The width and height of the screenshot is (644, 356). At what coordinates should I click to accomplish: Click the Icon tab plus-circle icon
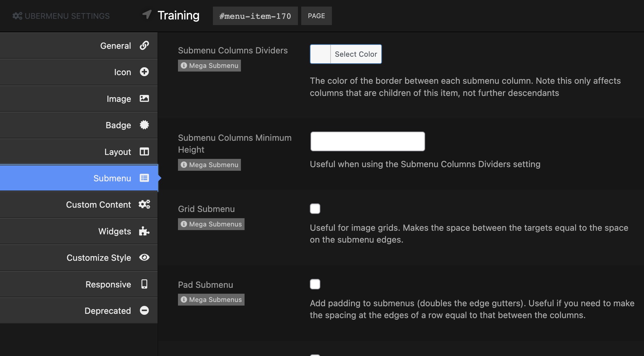coord(144,72)
